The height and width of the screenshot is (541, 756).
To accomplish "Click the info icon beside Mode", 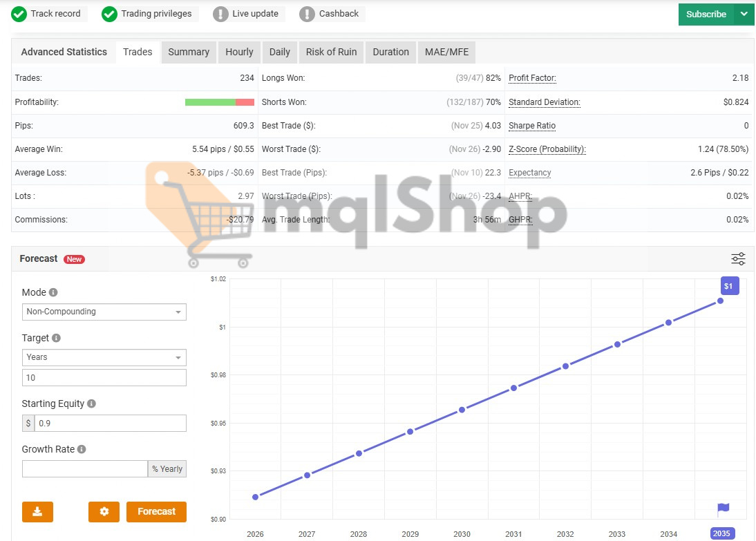I will [53, 293].
